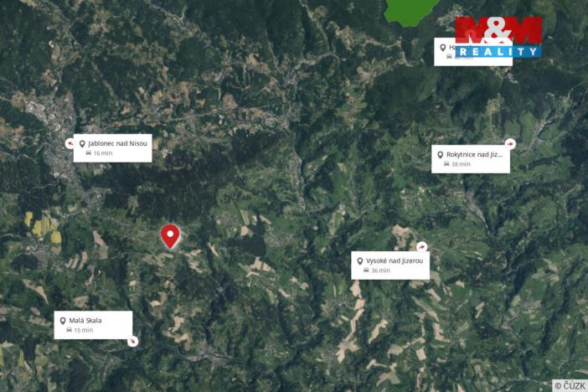Click the bright green highlighted map area
Image resolution: width=588 pixels, height=392 pixels.
click(410, 12)
